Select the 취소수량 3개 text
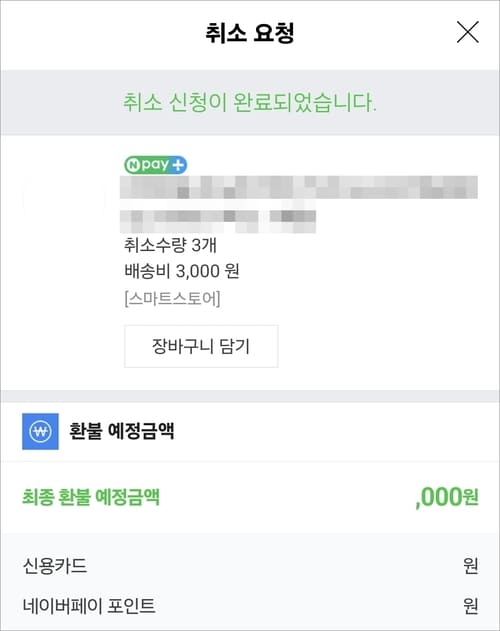 [x=170, y=245]
